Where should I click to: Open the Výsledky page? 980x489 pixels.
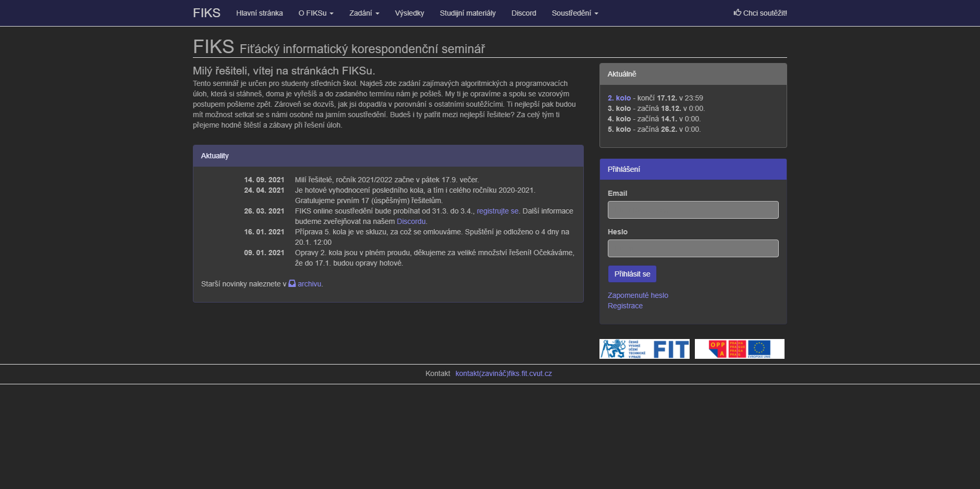409,13
